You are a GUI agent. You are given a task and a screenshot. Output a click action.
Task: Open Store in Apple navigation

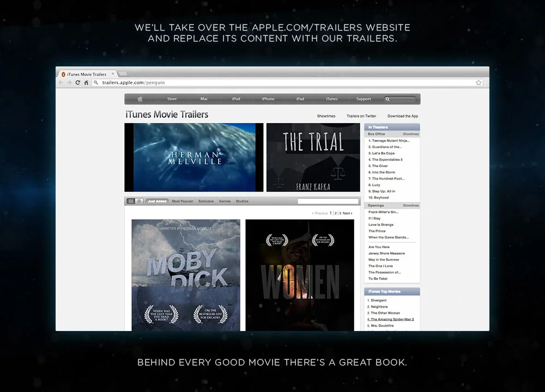pos(172,99)
